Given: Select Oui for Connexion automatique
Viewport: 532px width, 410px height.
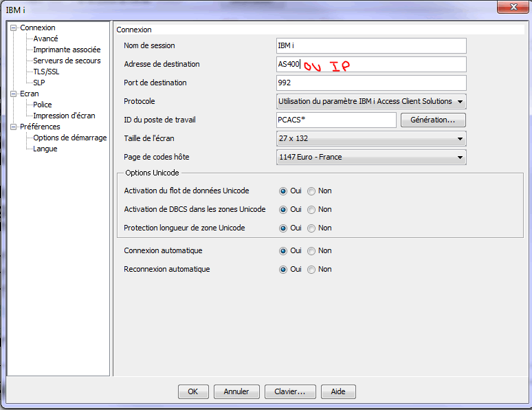Looking at the screenshot, I should 283,251.
